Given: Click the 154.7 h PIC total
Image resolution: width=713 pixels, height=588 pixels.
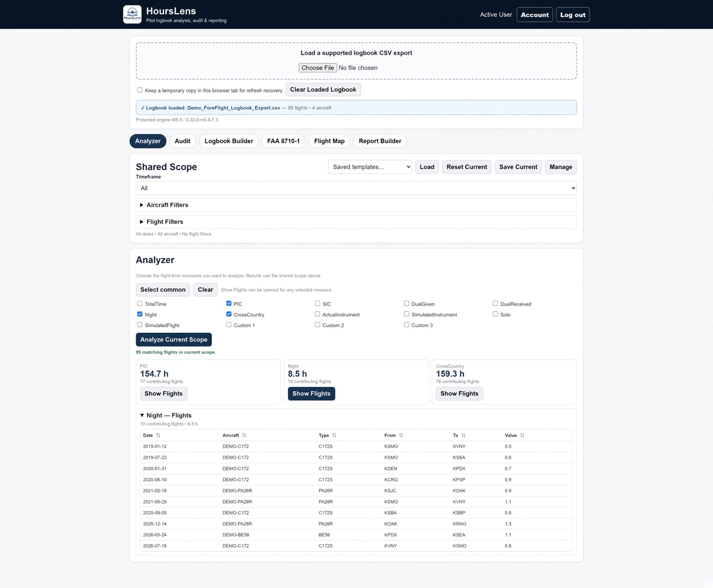Looking at the screenshot, I should pos(154,374).
